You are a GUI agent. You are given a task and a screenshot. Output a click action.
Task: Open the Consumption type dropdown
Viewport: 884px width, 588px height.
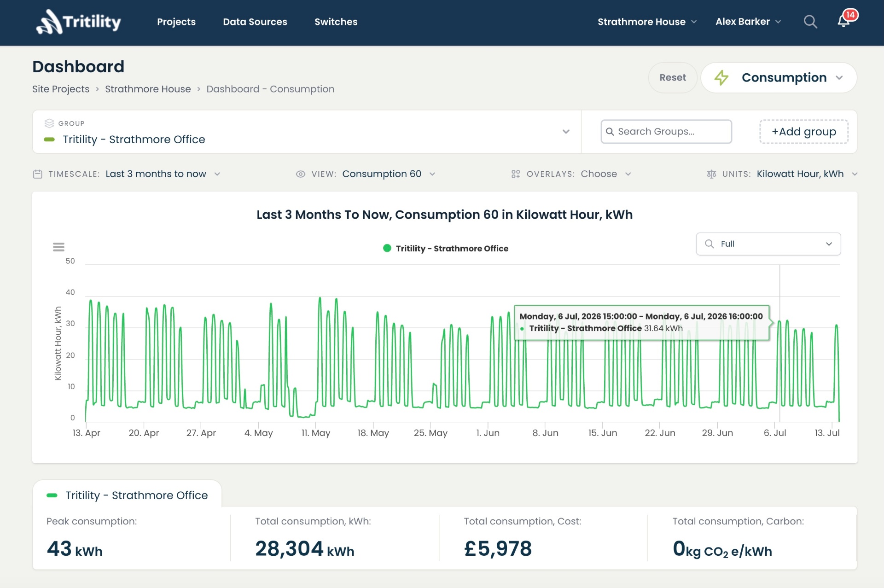779,77
